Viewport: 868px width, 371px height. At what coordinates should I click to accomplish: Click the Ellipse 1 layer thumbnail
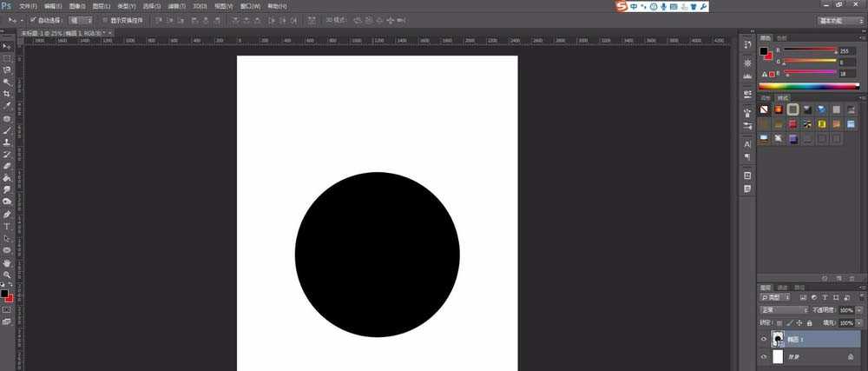[x=779, y=339]
